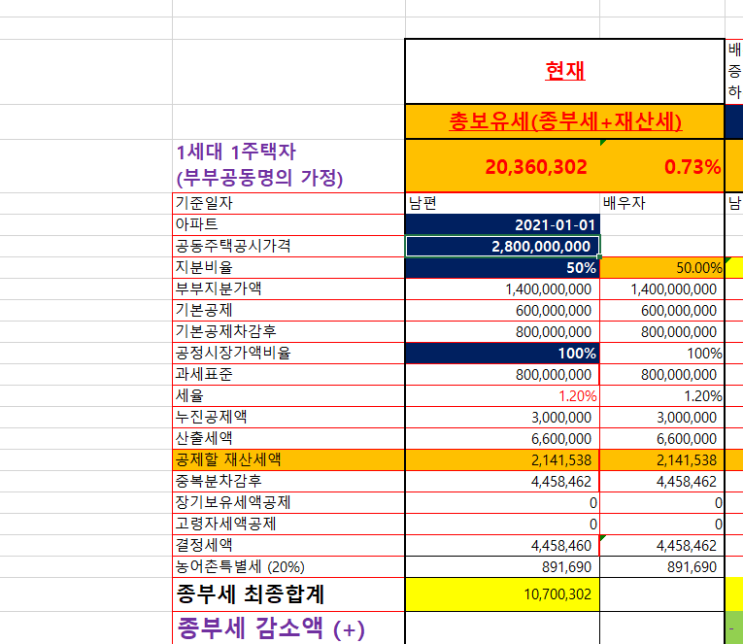Select 배우자's 4,458,462 in the 중복분차감후 row
The width and height of the screenshot is (743, 644).
click(662, 481)
